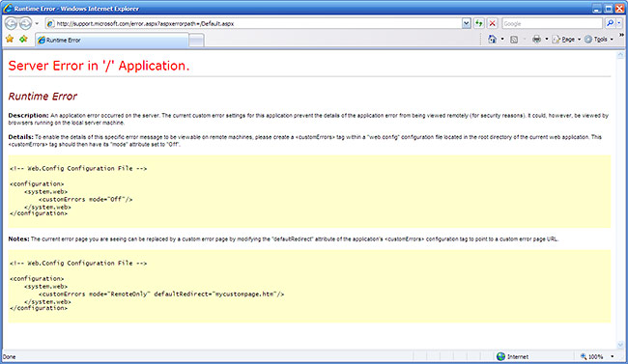Screen dimensions: 628x364
Task: Click the Internet security zone indicator
Action: [x=512, y=356]
